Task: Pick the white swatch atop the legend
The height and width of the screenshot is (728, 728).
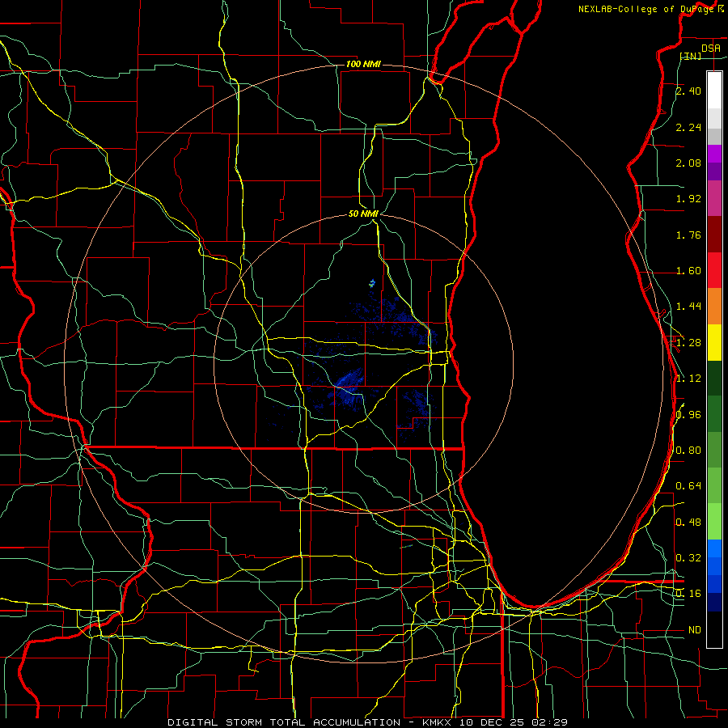Action: click(x=714, y=91)
